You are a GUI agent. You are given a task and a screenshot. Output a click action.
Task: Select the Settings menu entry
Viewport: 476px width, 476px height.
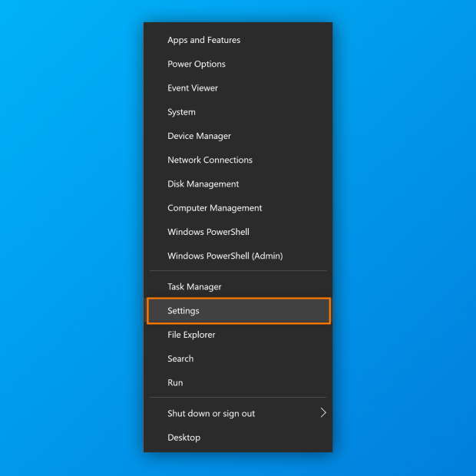coord(183,311)
